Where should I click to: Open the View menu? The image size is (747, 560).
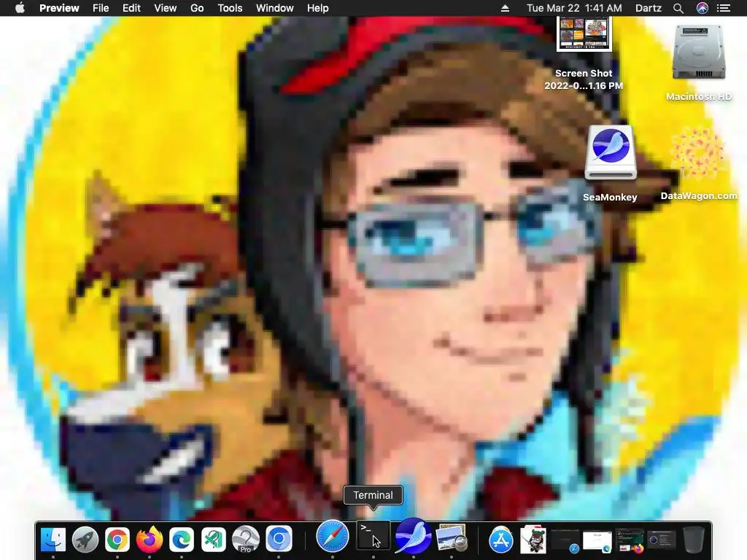[x=166, y=8]
